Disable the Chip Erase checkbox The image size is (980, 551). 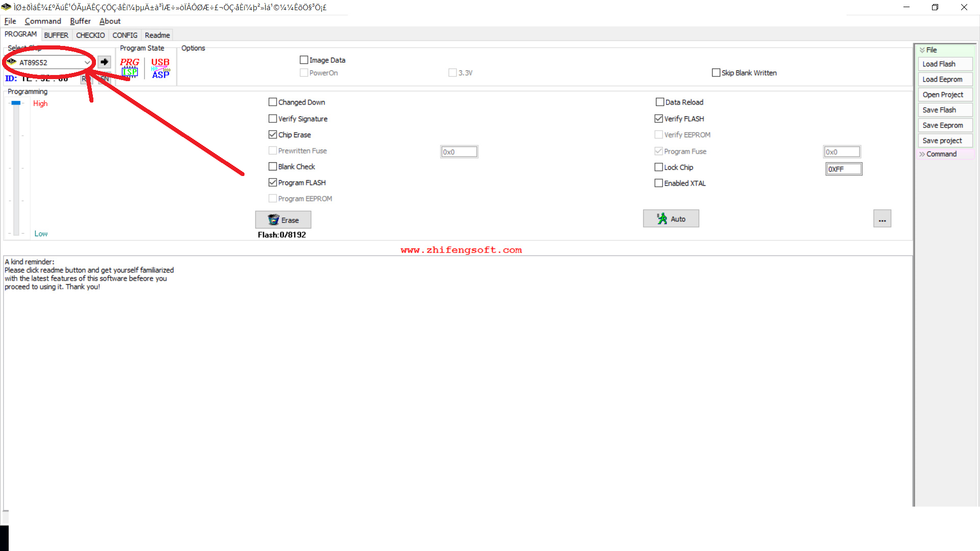(273, 135)
